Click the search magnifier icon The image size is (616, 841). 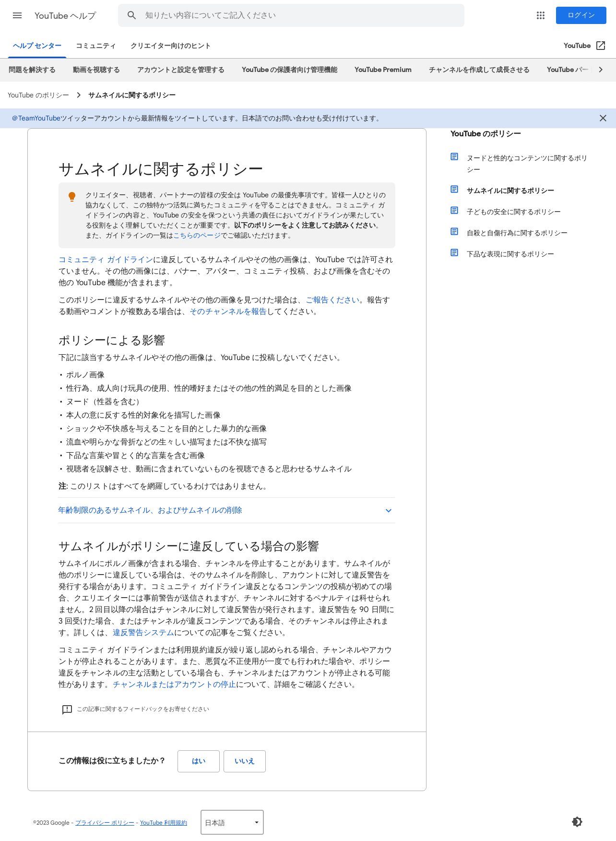[131, 15]
